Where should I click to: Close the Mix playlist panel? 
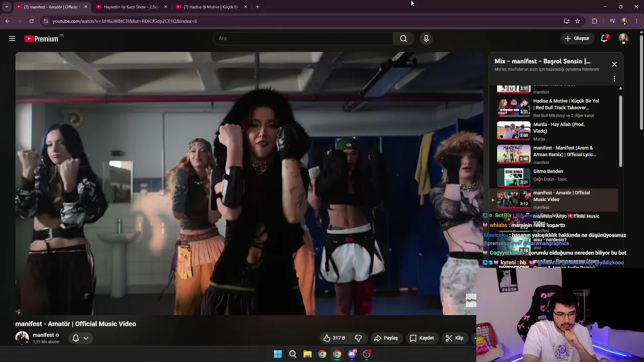614,64
